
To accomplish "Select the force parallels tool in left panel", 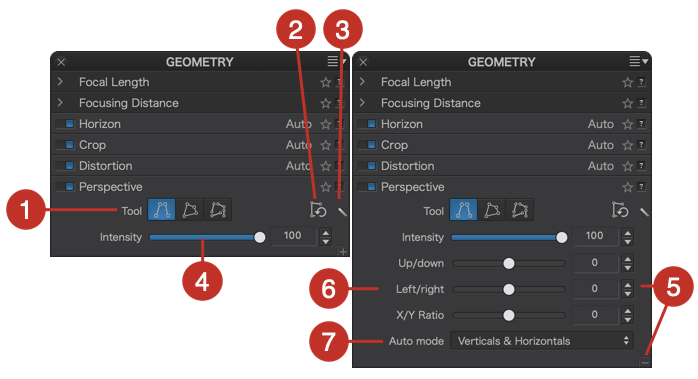I will [161, 210].
